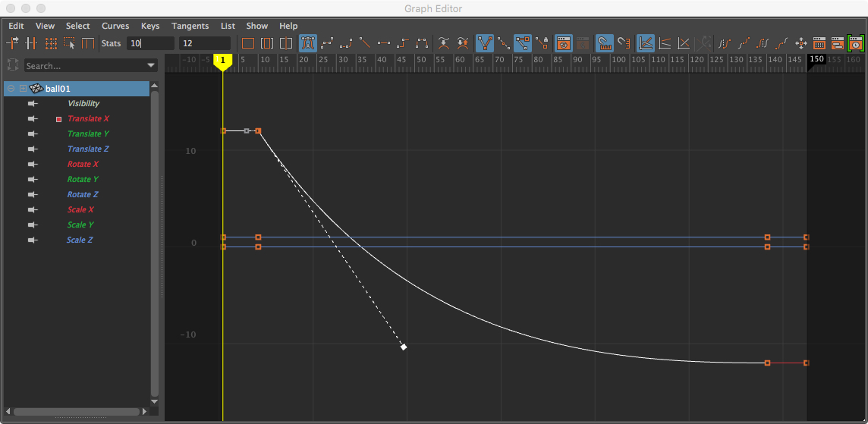Toggle Time Snap on or off
868x424 pixels.
[605, 43]
